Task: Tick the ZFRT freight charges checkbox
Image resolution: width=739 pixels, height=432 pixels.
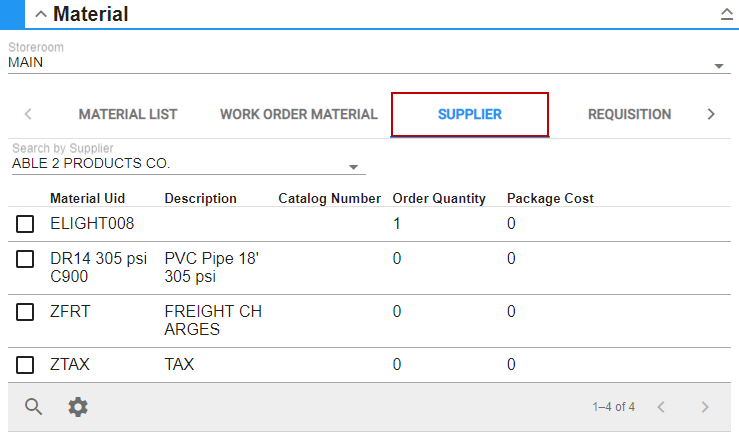Action: (x=25, y=312)
